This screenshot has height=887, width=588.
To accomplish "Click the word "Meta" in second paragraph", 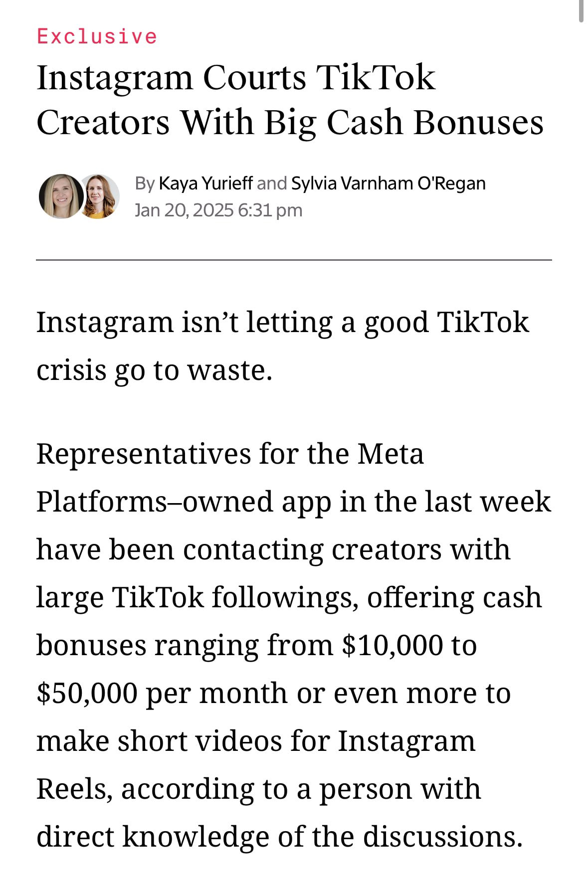I will pyautogui.click(x=391, y=454).
